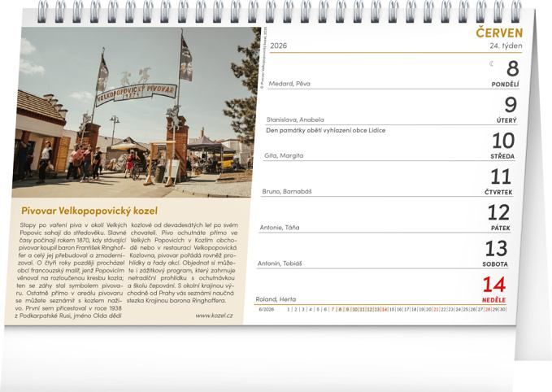Click the Velkopopovický pivovar brewery photo

click(136, 112)
